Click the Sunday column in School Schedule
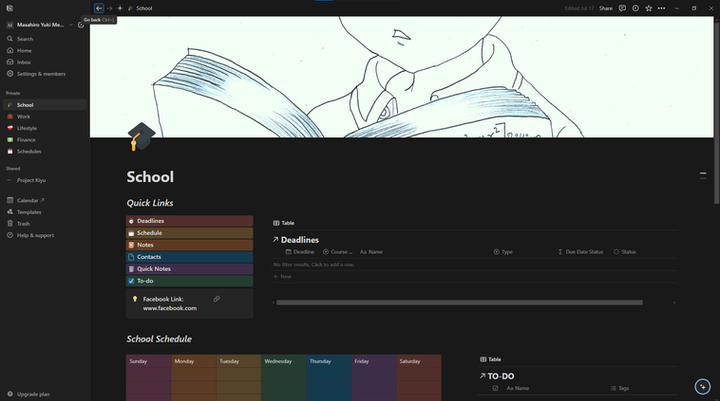The width and height of the screenshot is (720, 401). point(149,378)
